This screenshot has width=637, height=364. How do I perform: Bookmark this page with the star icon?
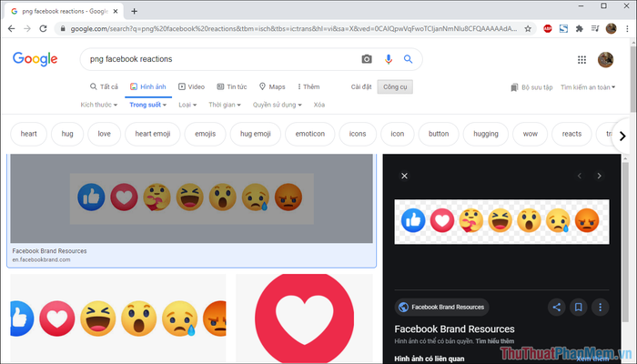(x=528, y=28)
